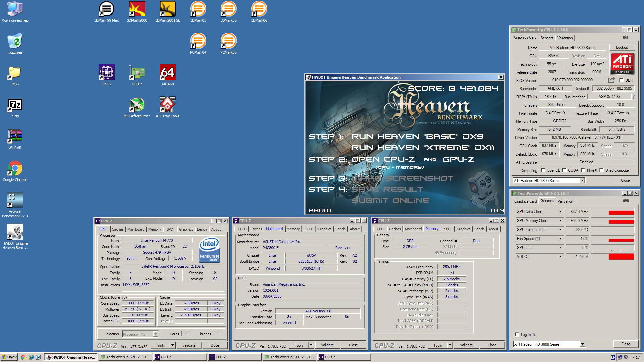Screen dimensions: 644x362
Task: Select the ATI Tray Tools desktop icon
Action: 167,108
